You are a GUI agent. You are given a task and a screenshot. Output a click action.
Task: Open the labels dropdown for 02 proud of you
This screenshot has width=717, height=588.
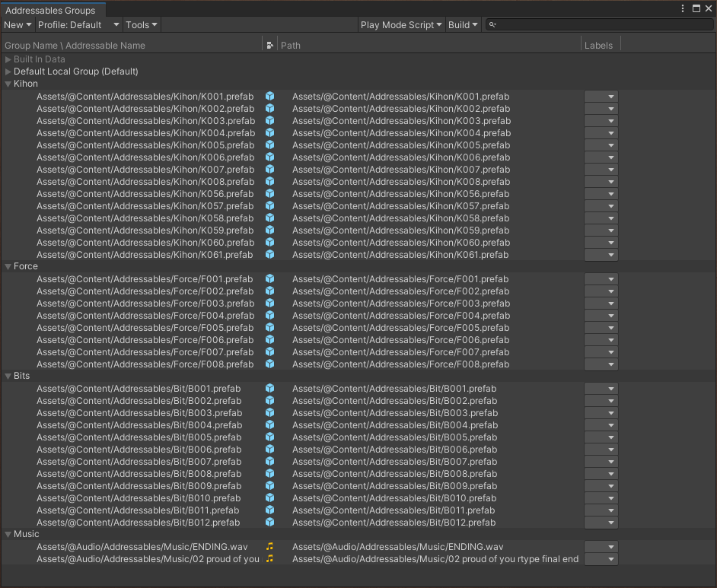tap(601, 559)
